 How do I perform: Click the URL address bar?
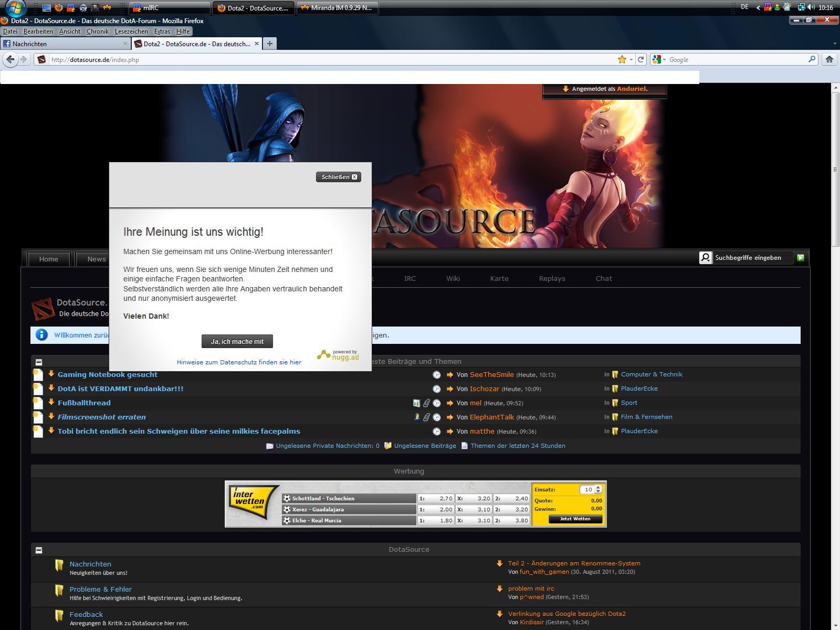click(331, 59)
